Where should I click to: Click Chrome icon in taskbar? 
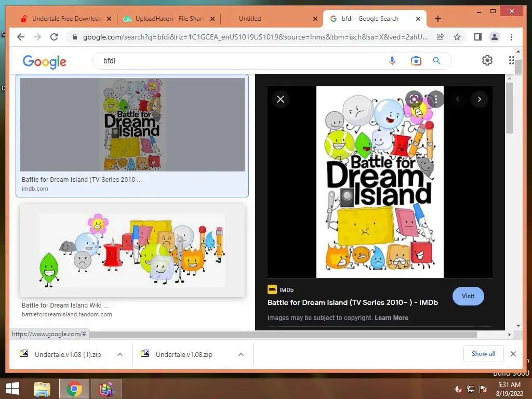(74, 389)
